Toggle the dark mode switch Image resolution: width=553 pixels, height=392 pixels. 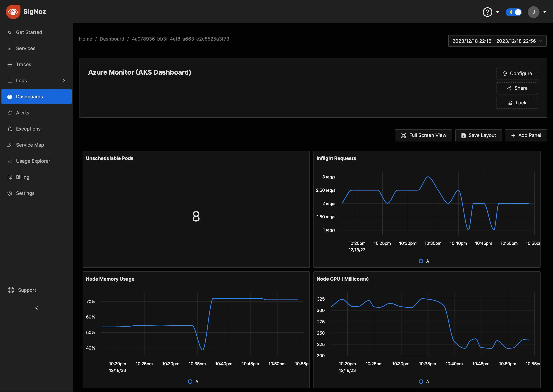(514, 12)
